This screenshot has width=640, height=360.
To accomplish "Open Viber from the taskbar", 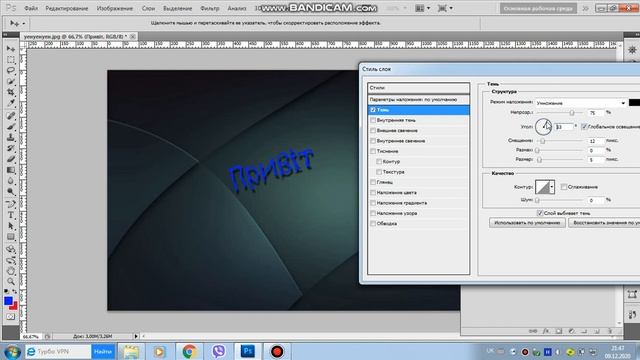I will click(x=219, y=351).
